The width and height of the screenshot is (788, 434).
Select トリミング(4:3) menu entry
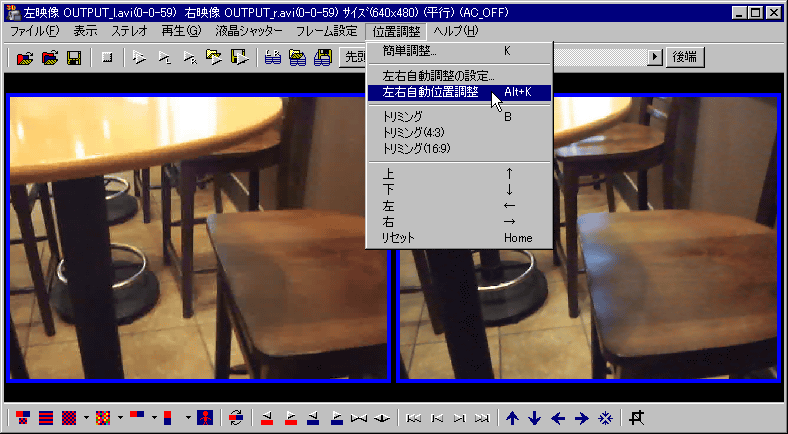click(459, 133)
